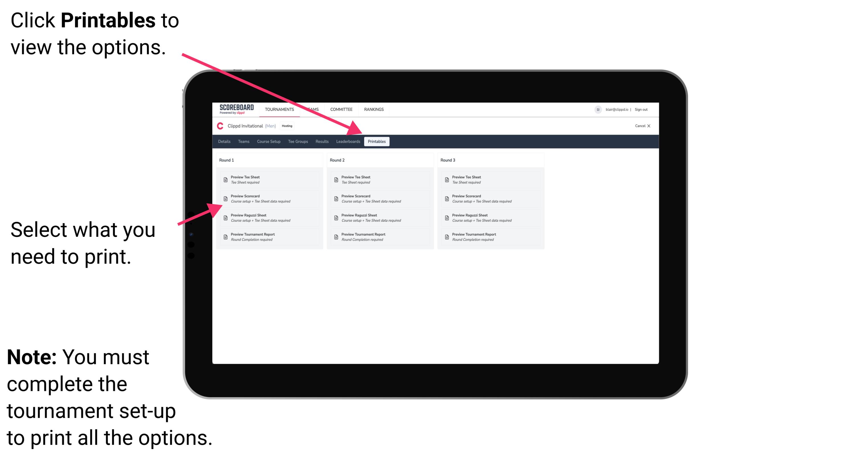The image size is (868, 467).
Task: Click the Printables tab
Action: (376, 142)
